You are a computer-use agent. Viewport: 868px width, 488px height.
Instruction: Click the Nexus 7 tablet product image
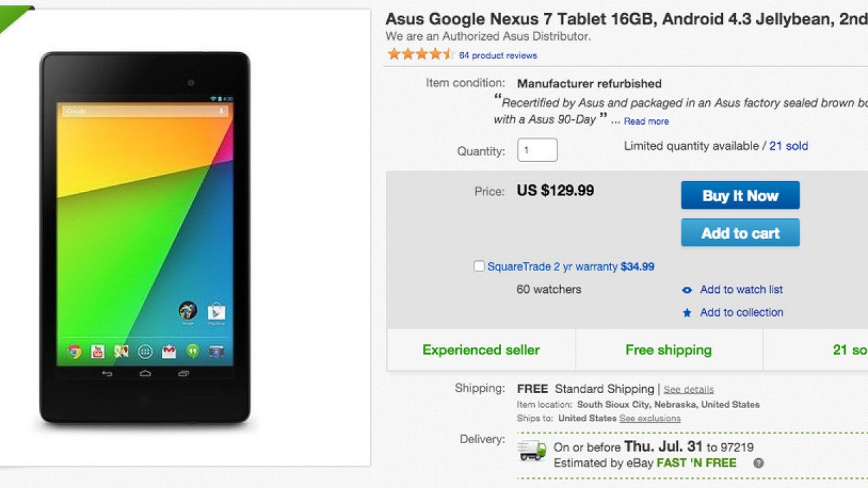click(x=145, y=237)
